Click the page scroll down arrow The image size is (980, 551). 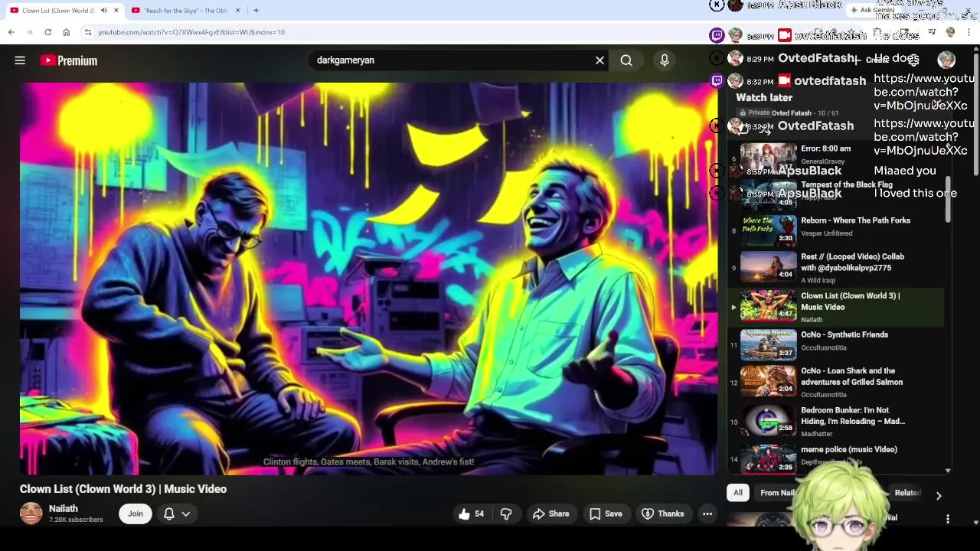click(x=976, y=523)
